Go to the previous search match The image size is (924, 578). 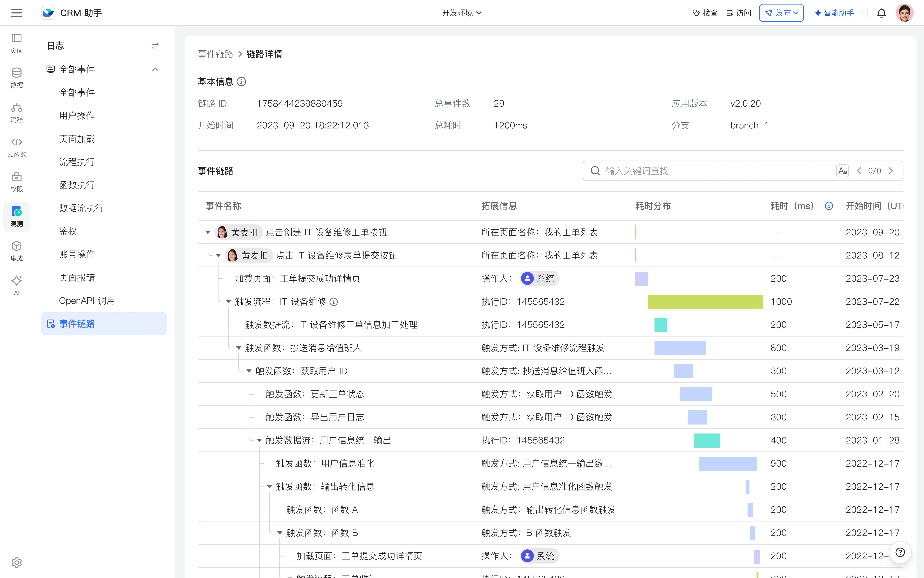coord(859,171)
